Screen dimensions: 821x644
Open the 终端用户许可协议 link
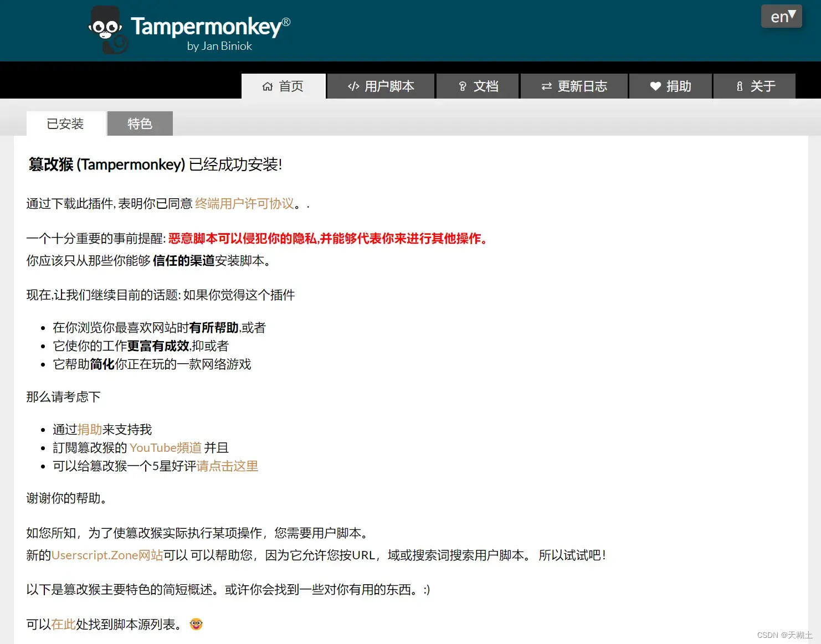244,204
